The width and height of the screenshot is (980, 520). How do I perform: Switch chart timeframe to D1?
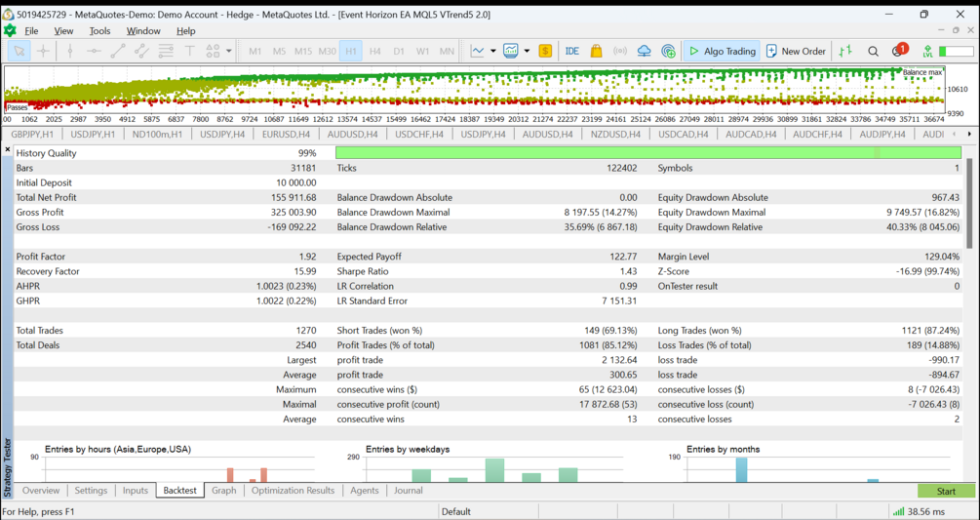[x=399, y=52]
